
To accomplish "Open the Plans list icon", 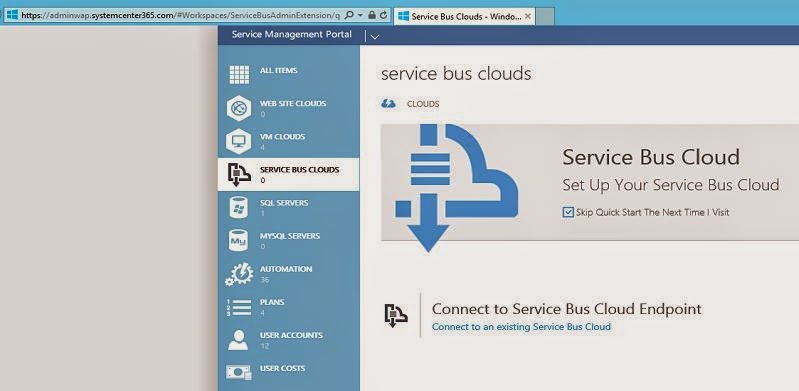I will point(239,307).
